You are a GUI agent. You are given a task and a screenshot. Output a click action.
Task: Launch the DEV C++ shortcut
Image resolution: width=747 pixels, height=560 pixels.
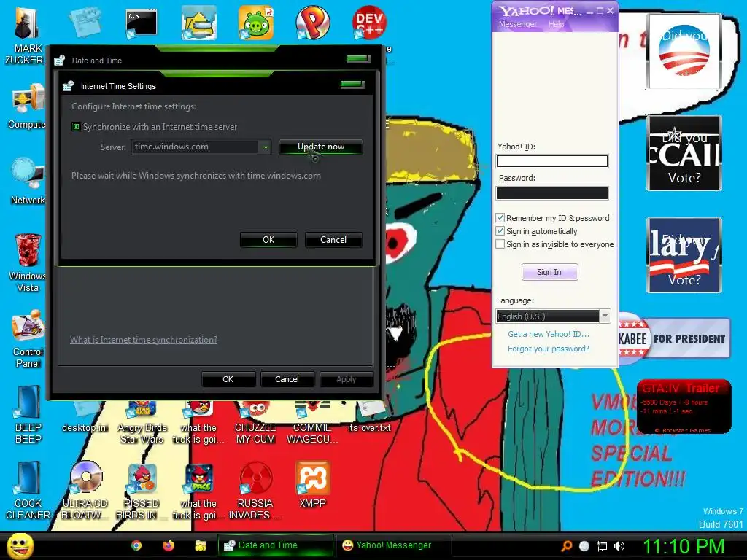(x=369, y=23)
